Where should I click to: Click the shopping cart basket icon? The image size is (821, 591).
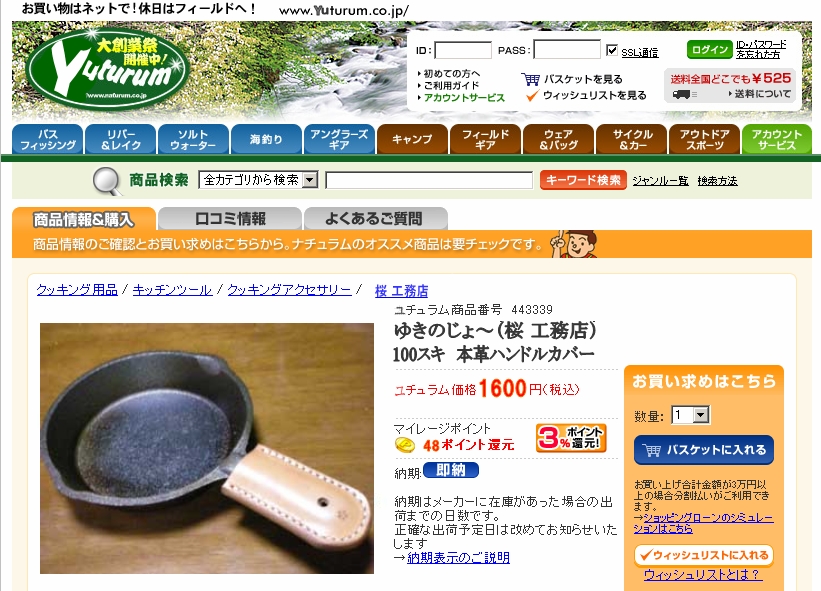click(530, 80)
